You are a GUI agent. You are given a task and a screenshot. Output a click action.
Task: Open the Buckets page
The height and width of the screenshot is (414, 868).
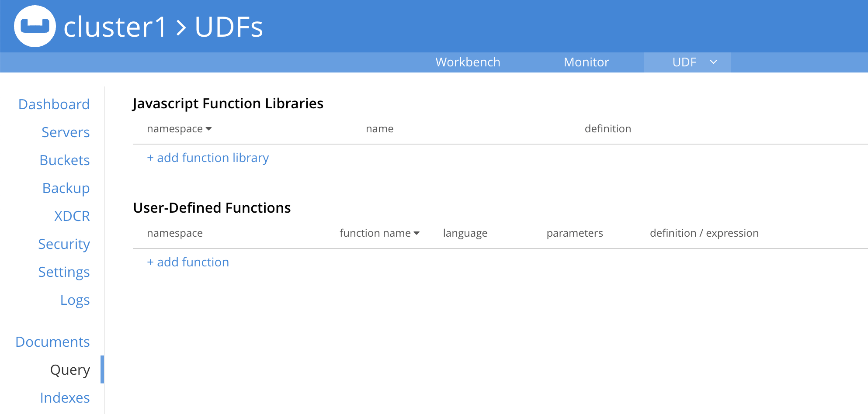(x=64, y=160)
